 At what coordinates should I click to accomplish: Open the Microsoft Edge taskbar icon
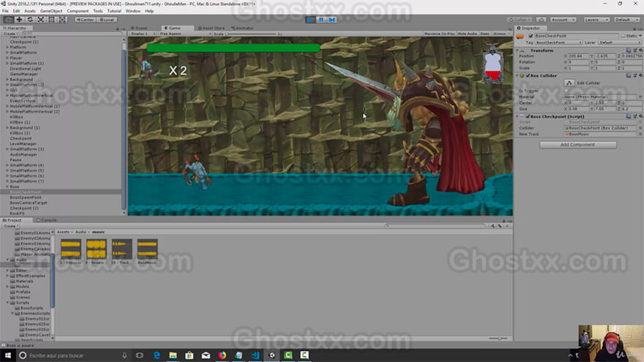pos(157,355)
